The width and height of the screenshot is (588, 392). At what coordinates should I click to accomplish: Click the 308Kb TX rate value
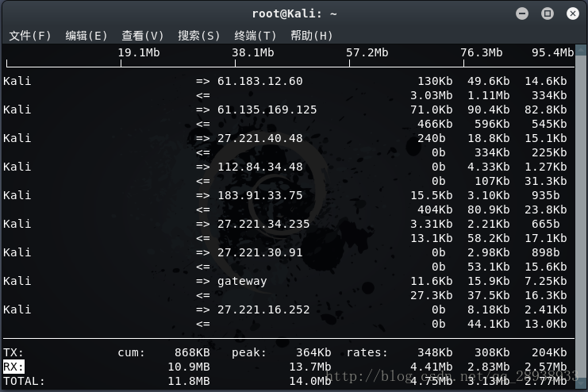(x=492, y=352)
